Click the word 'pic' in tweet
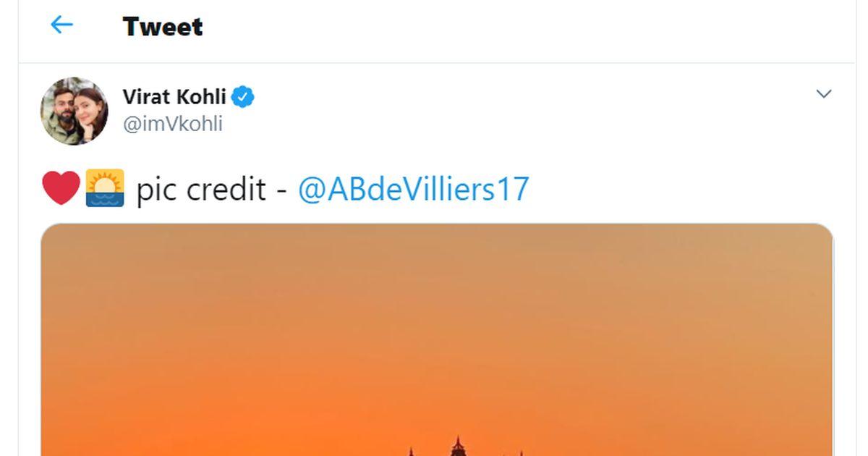 (x=157, y=190)
